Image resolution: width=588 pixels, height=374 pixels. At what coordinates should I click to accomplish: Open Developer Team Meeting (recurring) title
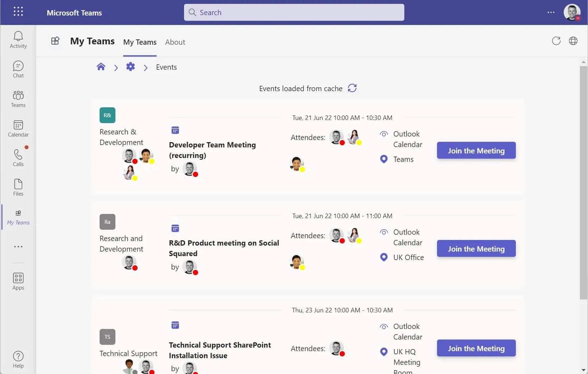point(212,150)
